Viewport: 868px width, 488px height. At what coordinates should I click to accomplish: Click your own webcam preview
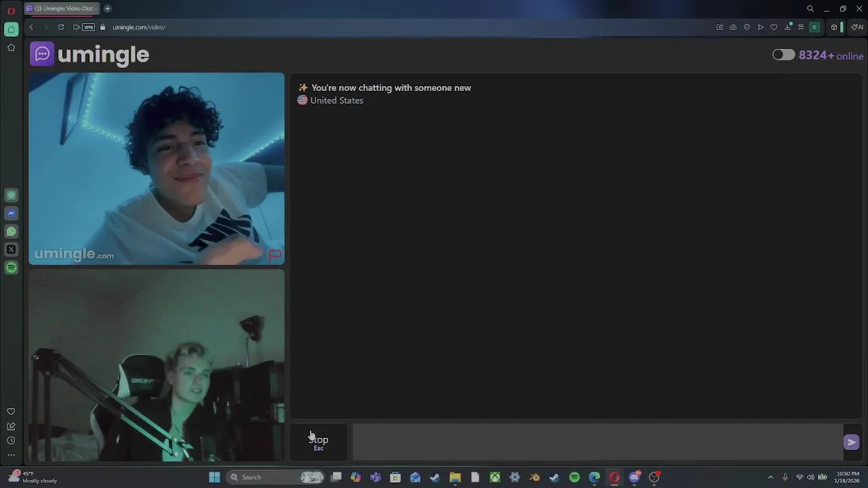coord(157,365)
